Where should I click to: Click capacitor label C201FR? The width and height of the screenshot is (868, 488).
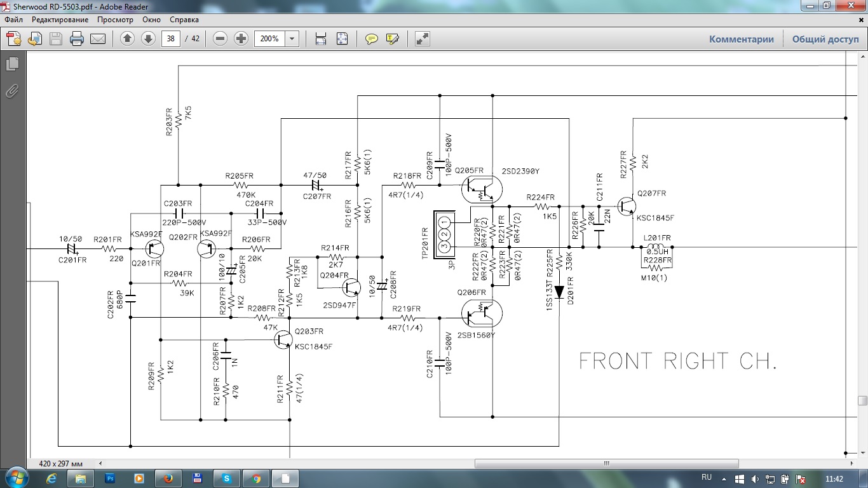coord(72,259)
